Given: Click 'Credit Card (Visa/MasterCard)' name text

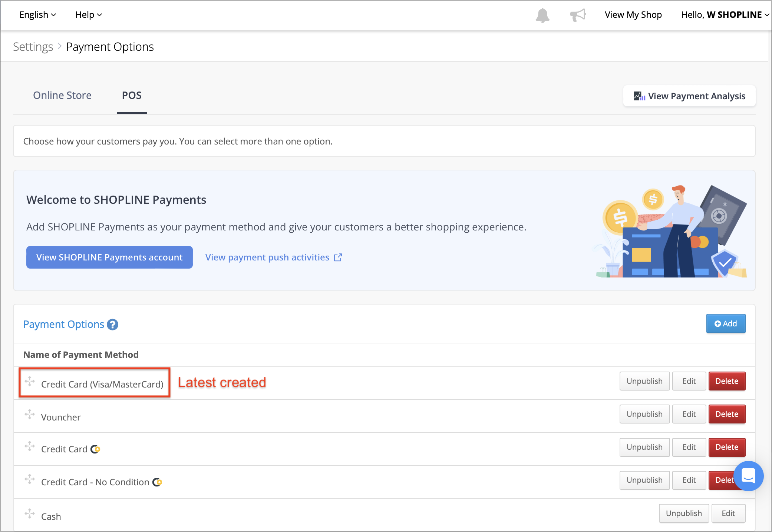Looking at the screenshot, I should (x=102, y=385).
